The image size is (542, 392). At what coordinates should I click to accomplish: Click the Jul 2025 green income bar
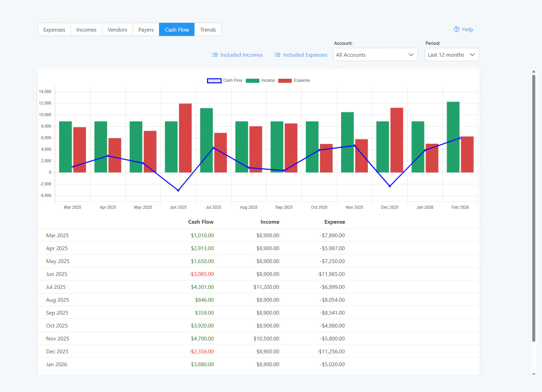pos(206,140)
